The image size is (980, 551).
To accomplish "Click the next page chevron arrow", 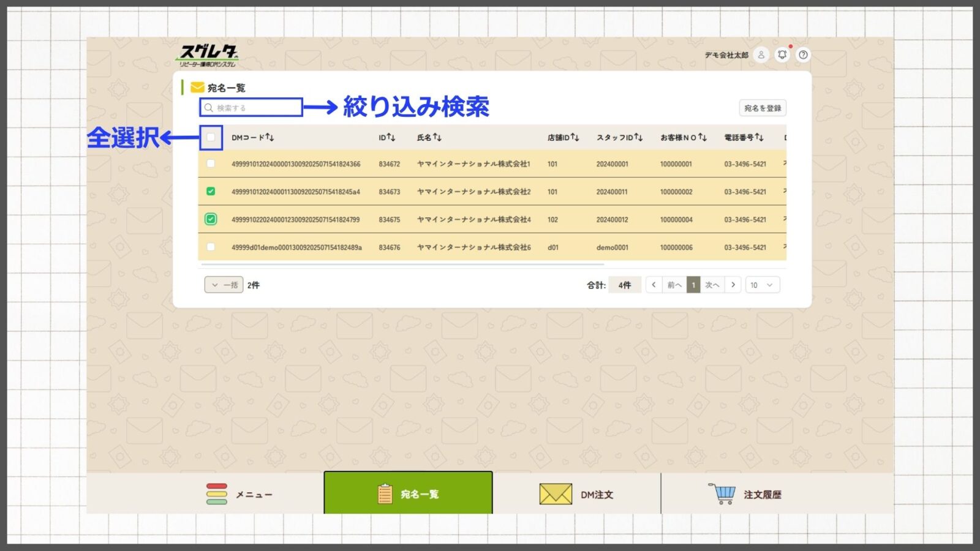I will click(733, 285).
